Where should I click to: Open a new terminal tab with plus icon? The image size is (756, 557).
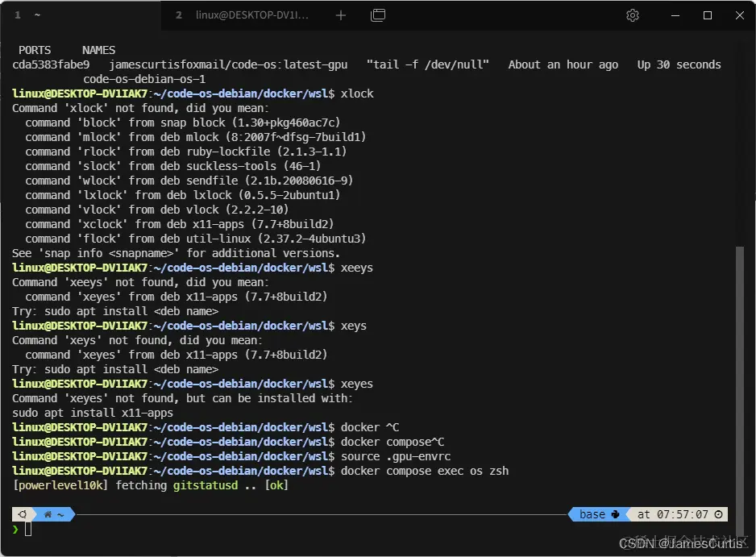(340, 15)
